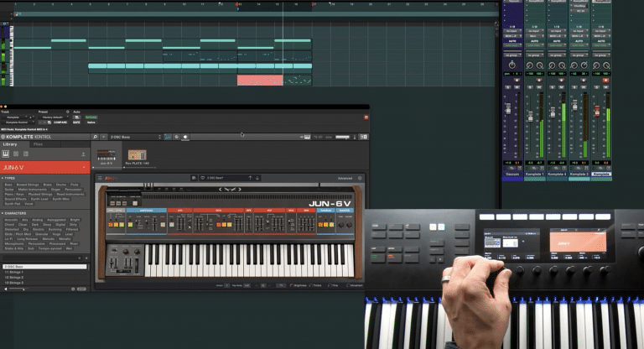The image size is (644, 349).
Task: Open Vacuum channel no group dropdown
Action: click(512, 55)
